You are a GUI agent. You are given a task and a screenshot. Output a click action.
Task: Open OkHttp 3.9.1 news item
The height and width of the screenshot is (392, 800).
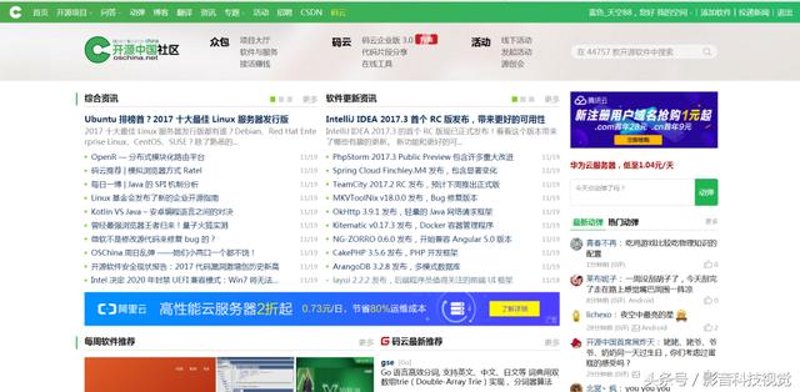[412, 211]
